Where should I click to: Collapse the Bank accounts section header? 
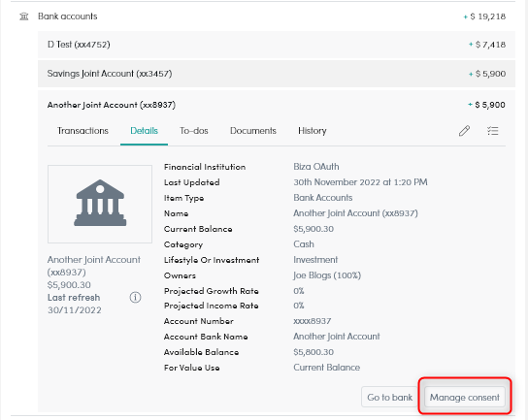(263, 16)
